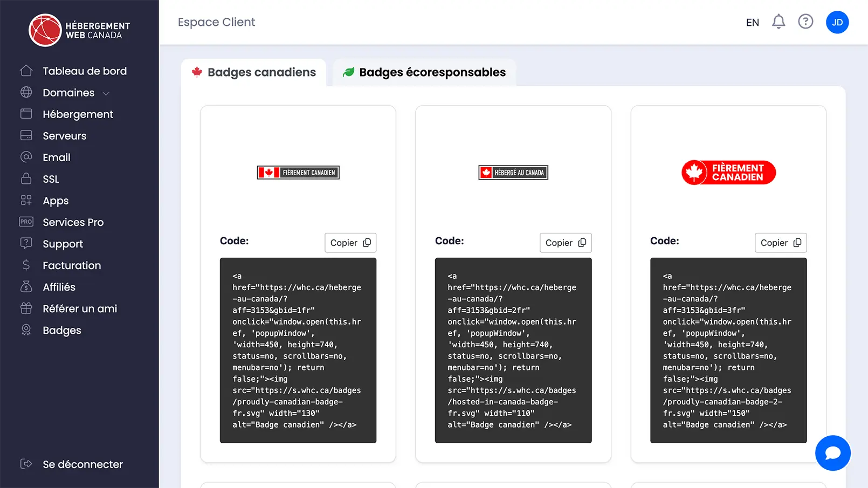The width and height of the screenshot is (868, 488).
Task: Copy code for black Fièrement Canadien badge
Action: point(350,243)
